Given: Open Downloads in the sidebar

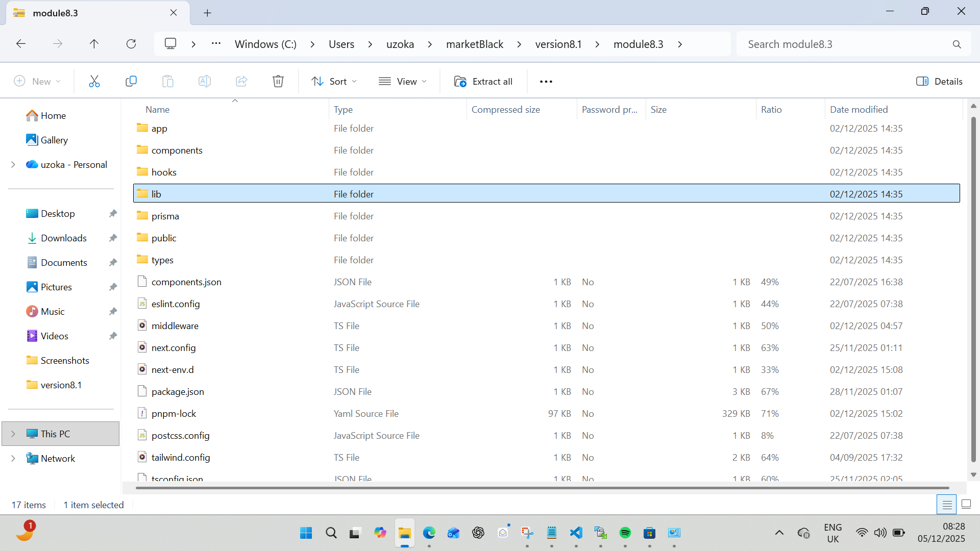Looking at the screenshot, I should [x=63, y=238].
